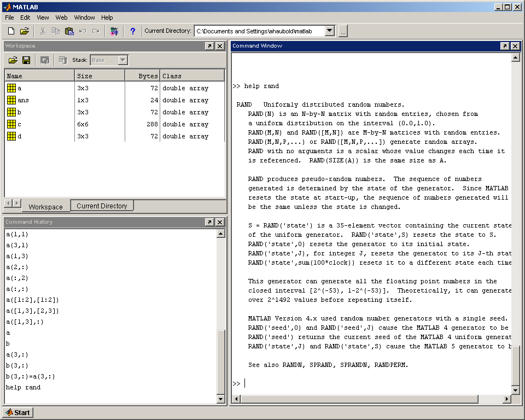Open the Window menu
The height and width of the screenshot is (420, 525).
(84, 17)
